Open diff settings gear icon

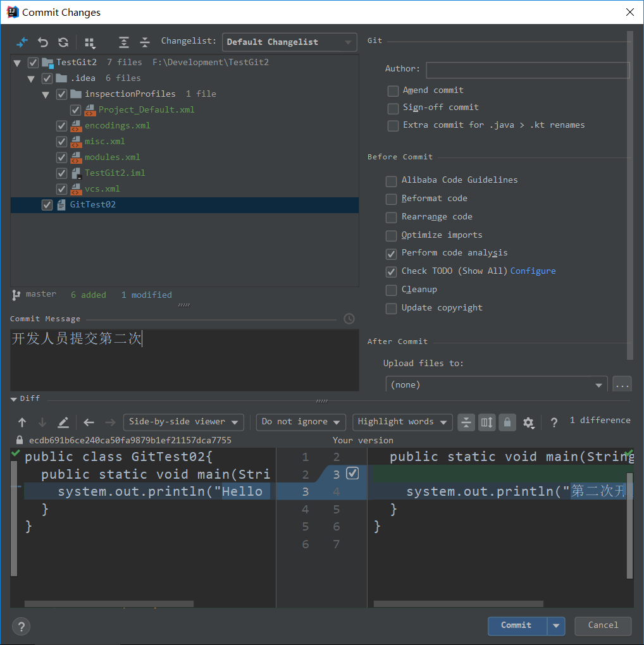[x=528, y=422]
